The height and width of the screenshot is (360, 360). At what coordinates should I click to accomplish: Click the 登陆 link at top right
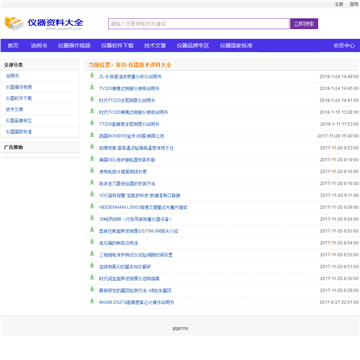coord(354,4)
